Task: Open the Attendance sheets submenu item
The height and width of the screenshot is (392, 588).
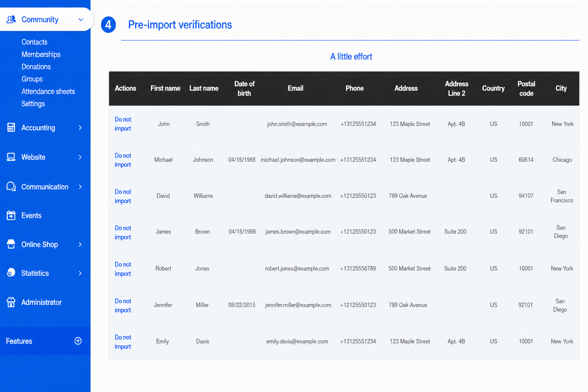Action: [48, 91]
